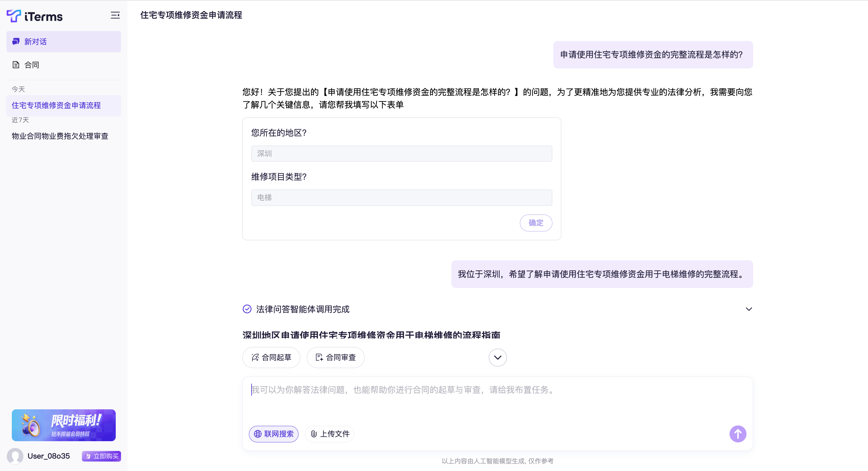
Task: Click the 新对话 chat bubble icon
Action: click(16, 41)
